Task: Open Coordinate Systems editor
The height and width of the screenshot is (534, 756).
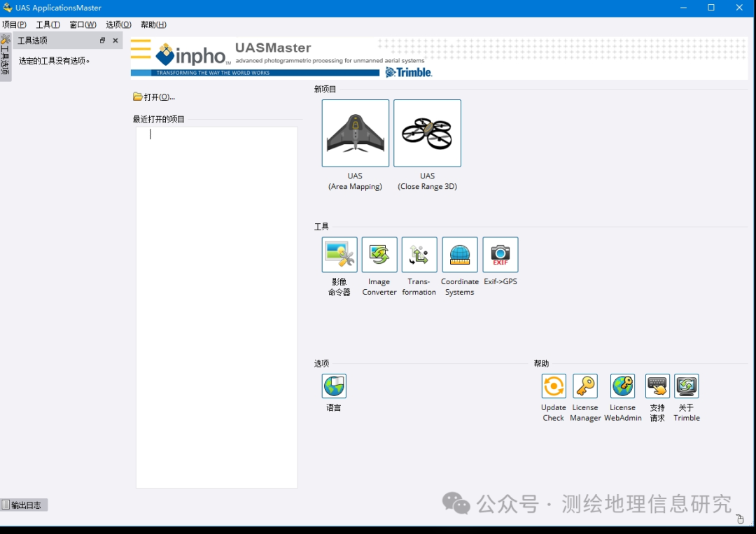Action: 460,255
